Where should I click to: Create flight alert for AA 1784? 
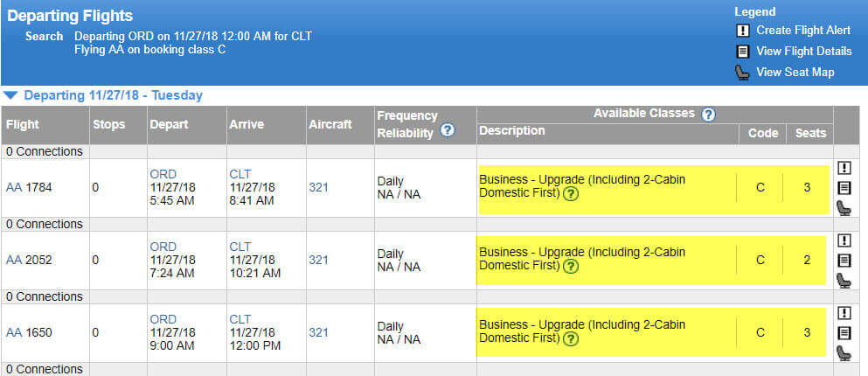[844, 167]
